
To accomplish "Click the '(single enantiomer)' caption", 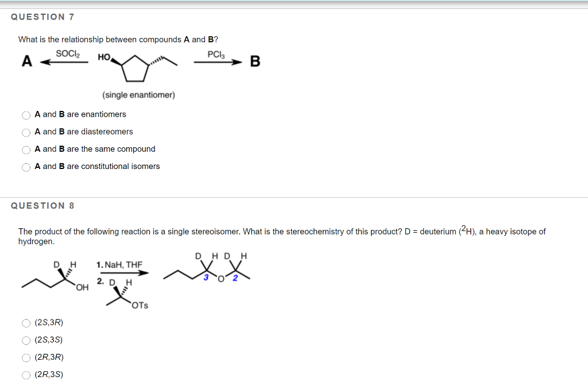I will pos(139,95).
